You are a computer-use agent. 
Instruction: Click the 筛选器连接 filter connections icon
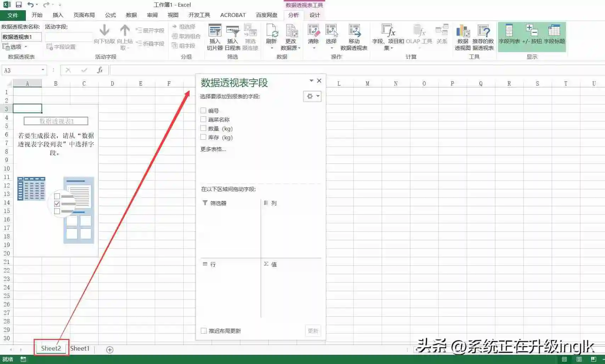250,37
